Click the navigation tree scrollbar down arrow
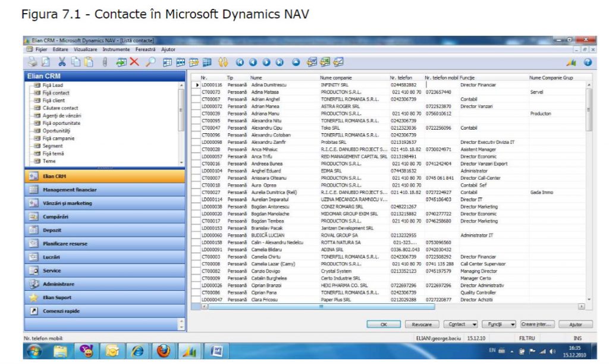609x364 pixels. click(181, 162)
